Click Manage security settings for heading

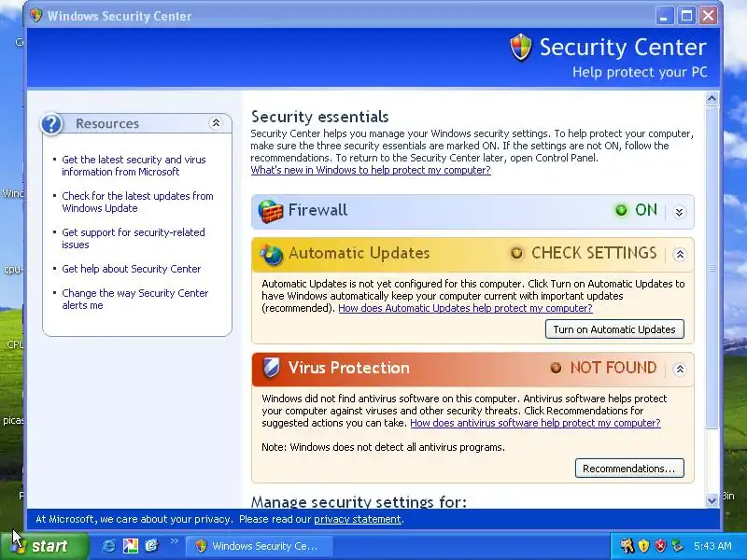[x=359, y=501]
